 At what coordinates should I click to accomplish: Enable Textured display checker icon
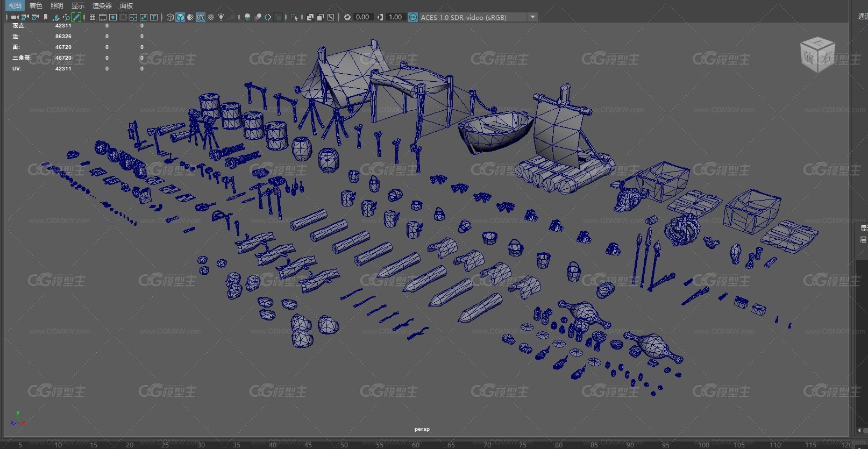pos(211,17)
